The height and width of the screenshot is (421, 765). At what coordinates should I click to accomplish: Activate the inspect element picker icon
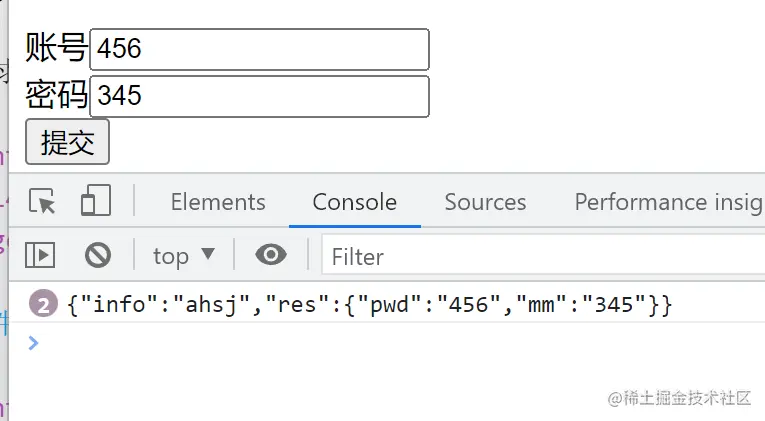[42, 201]
